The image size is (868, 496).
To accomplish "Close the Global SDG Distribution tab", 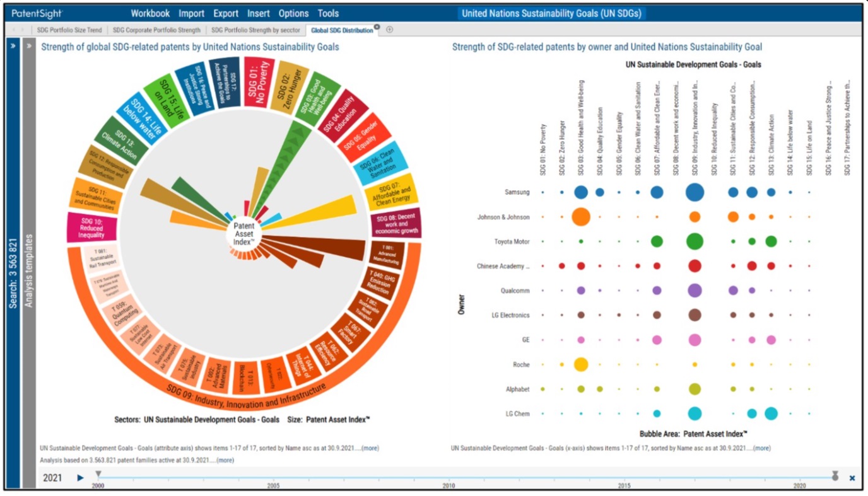I will [x=377, y=27].
